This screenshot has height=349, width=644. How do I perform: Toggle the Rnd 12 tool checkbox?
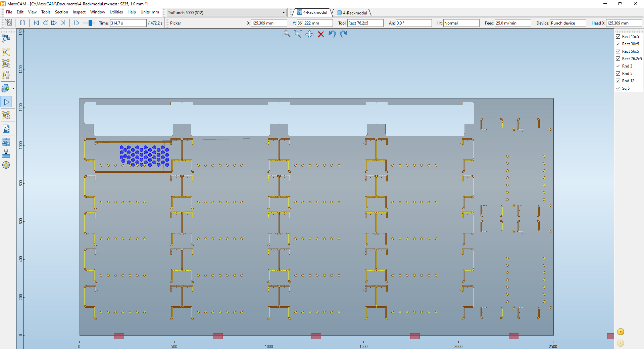618,81
